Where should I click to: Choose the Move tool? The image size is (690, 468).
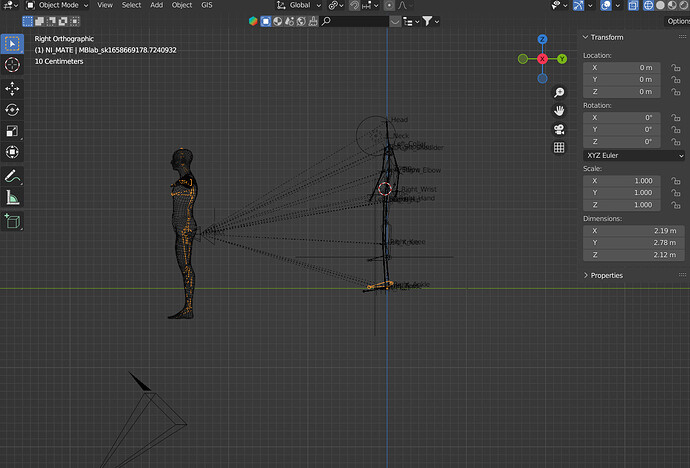(12, 89)
